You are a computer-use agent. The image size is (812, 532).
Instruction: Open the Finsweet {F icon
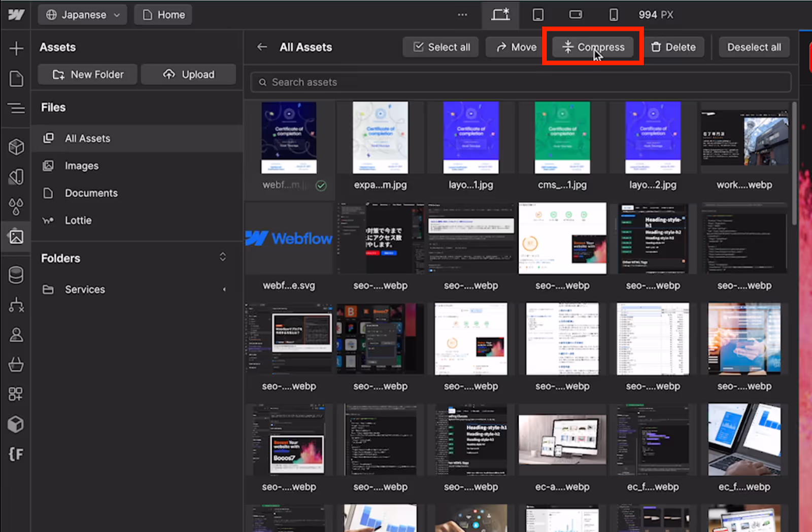16,454
